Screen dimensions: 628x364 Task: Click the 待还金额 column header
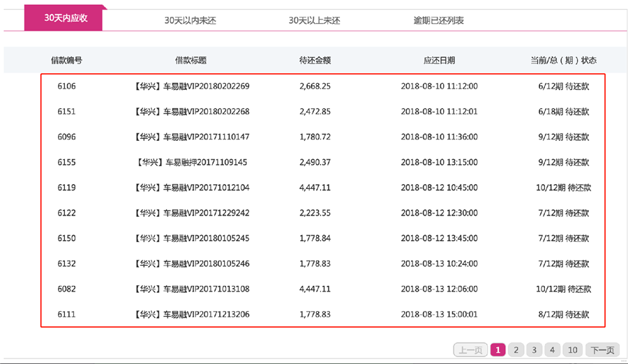click(x=315, y=61)
